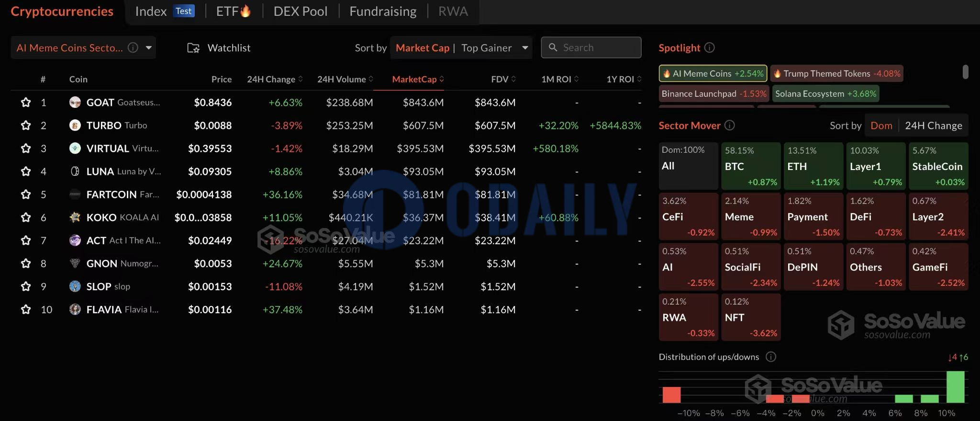Viewport: 980px width, 421px height.
Task: Star ACT to add to watchlist
Action: point(26,240)
